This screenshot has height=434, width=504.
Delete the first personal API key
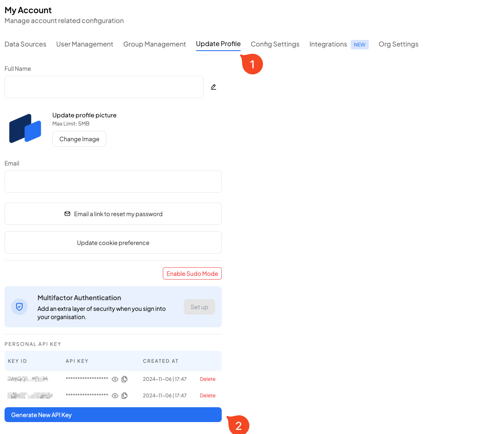(x=208, y=379)
